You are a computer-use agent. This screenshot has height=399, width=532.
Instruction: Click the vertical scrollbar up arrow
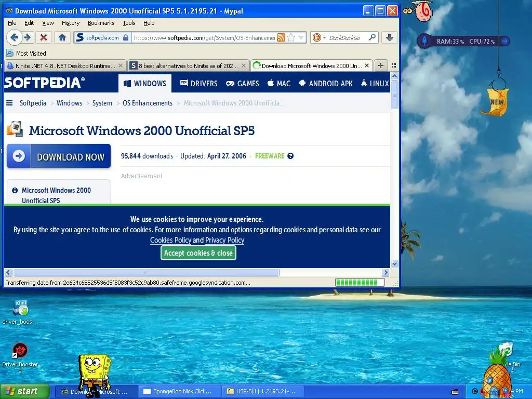click(x=394, y=76)
